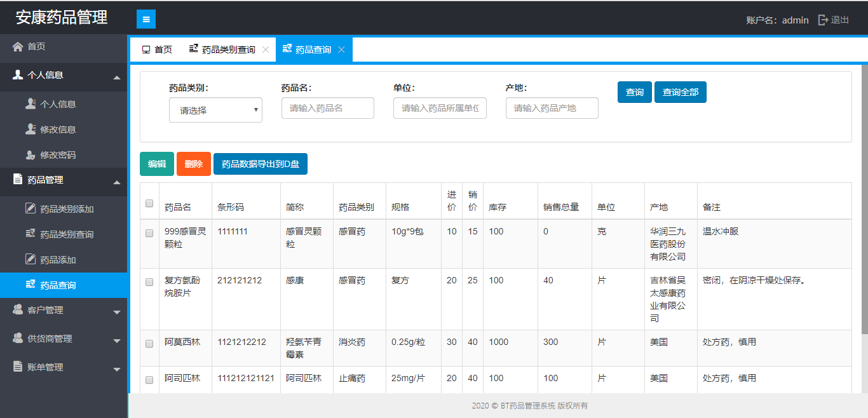
Task: Click icon next to 修改信息
Action: click(31, 129)
